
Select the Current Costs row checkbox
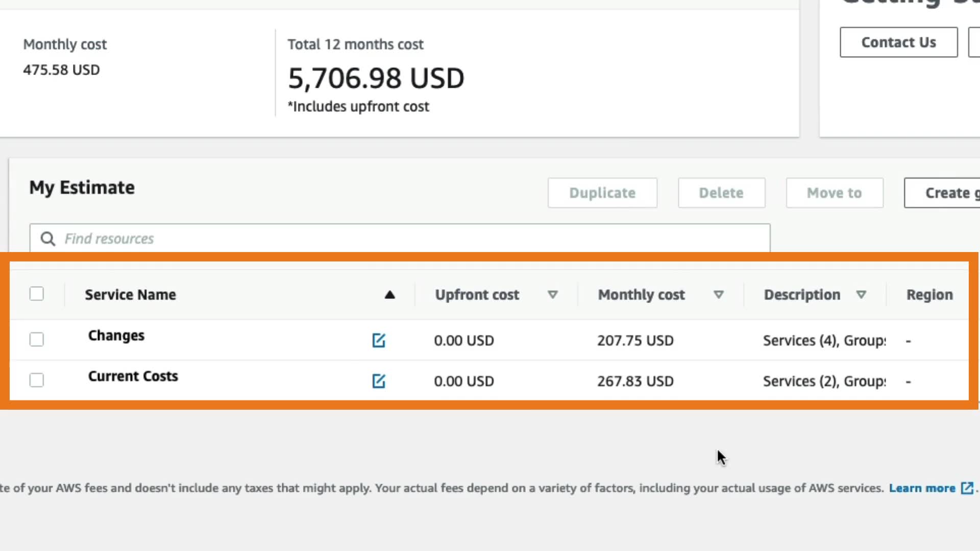[x=37, y=381]
